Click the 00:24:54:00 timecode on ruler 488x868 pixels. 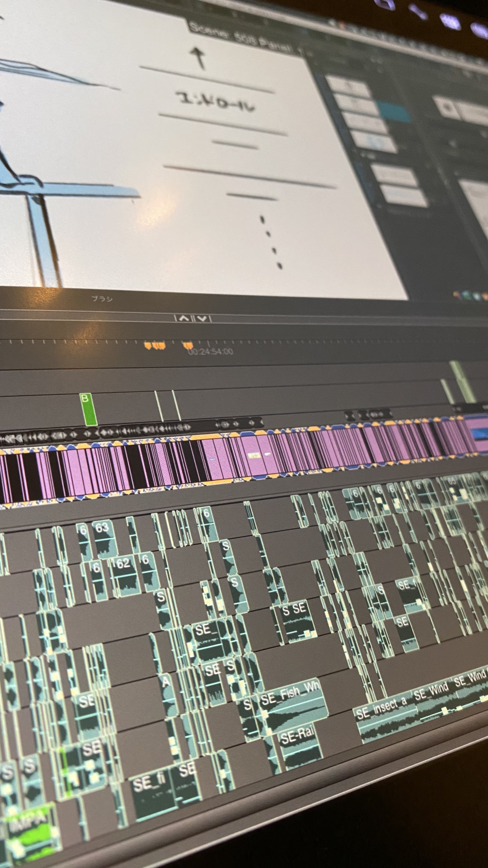tap(210, 352)
